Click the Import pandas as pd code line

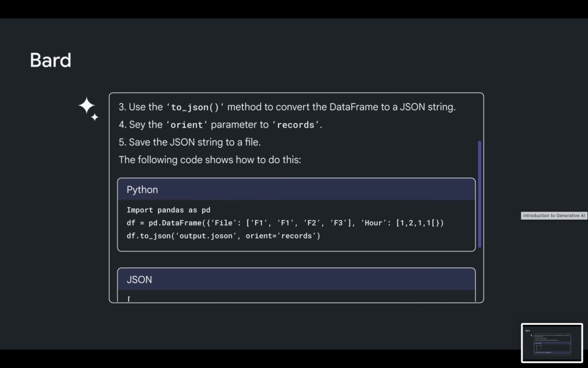click(x=168, y=210)
